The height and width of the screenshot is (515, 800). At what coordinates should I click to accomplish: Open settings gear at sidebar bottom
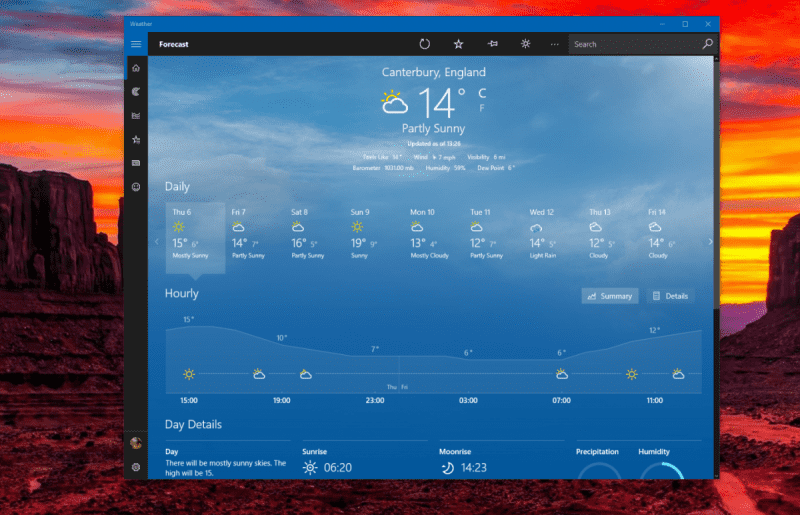pyautogui.click(x=136, y=467)
